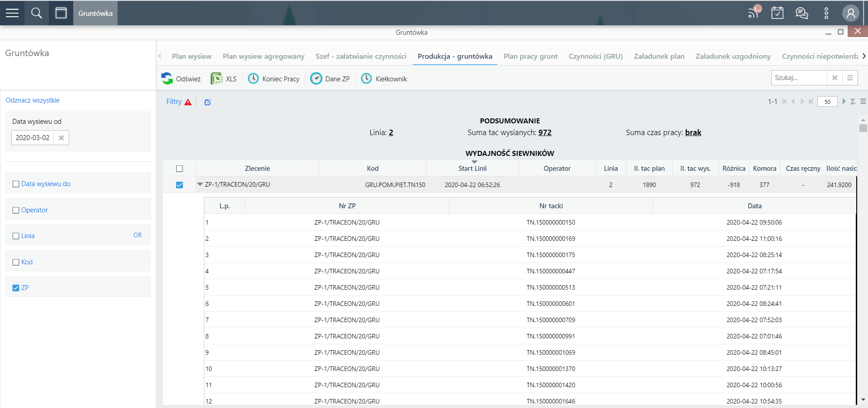Screen dimensions: 868x408
Task: Sort by the Operator column header
Action: (x=557, y=169)
